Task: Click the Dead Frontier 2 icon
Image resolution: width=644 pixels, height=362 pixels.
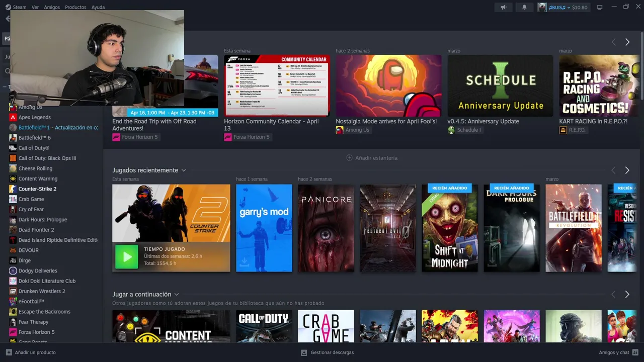Action: [13, 230]
